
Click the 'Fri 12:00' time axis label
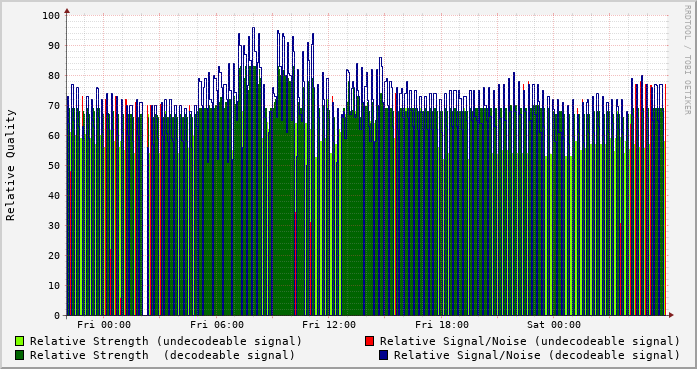pos(329,325)
